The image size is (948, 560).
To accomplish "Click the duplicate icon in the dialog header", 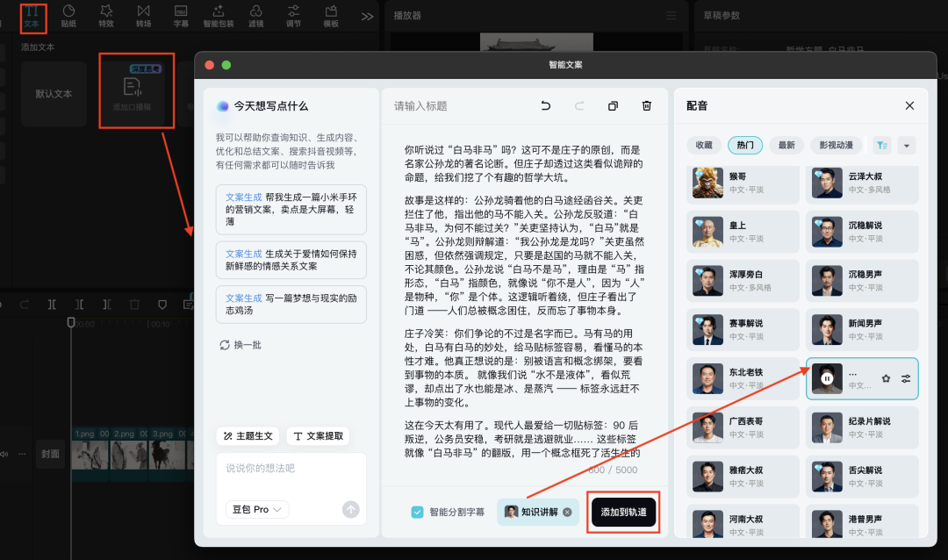I will click(613, 104).
